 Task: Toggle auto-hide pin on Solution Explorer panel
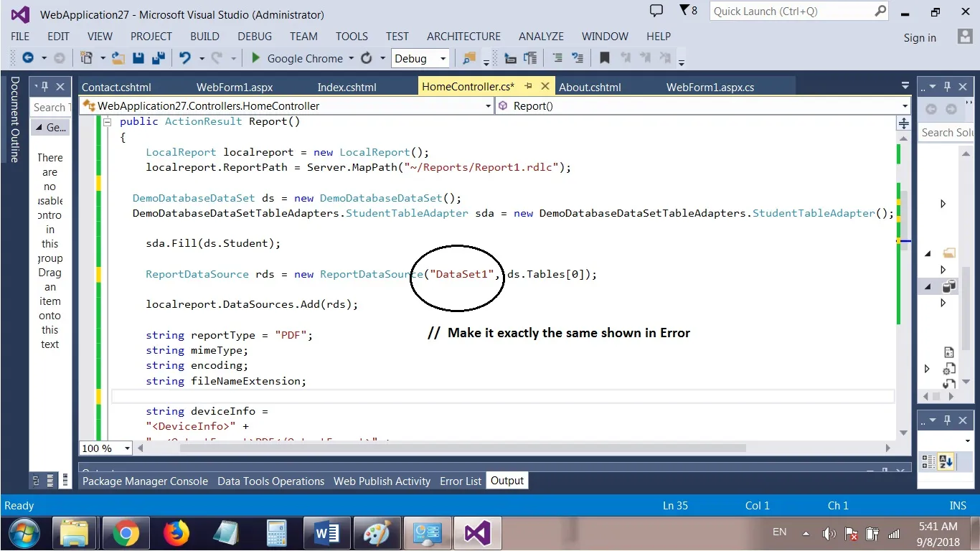coord(948,86)
